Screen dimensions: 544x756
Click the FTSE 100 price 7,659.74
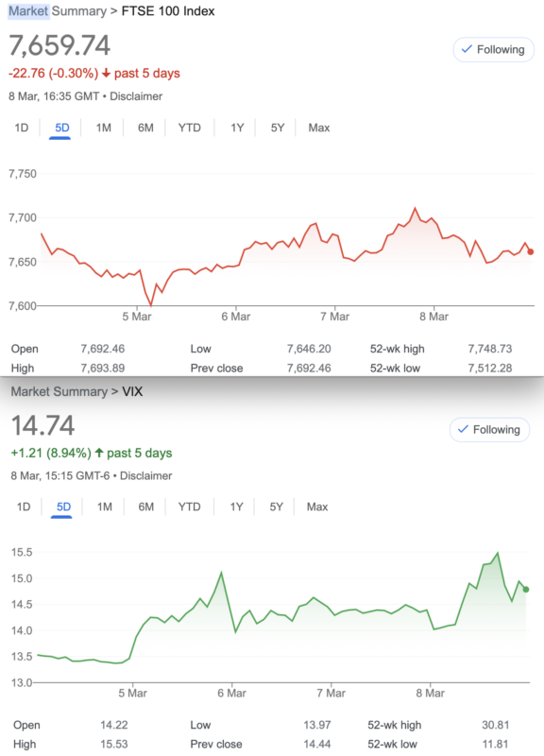(x=59, y=45)
